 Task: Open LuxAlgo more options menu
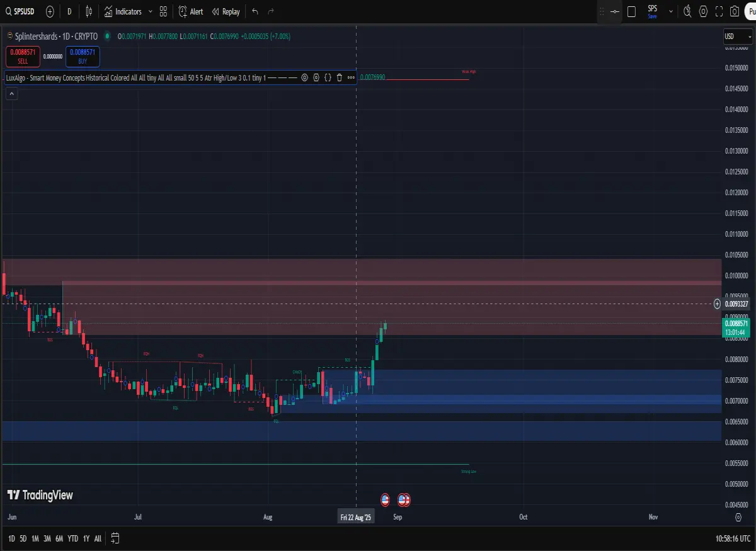(x=351, y=77)
